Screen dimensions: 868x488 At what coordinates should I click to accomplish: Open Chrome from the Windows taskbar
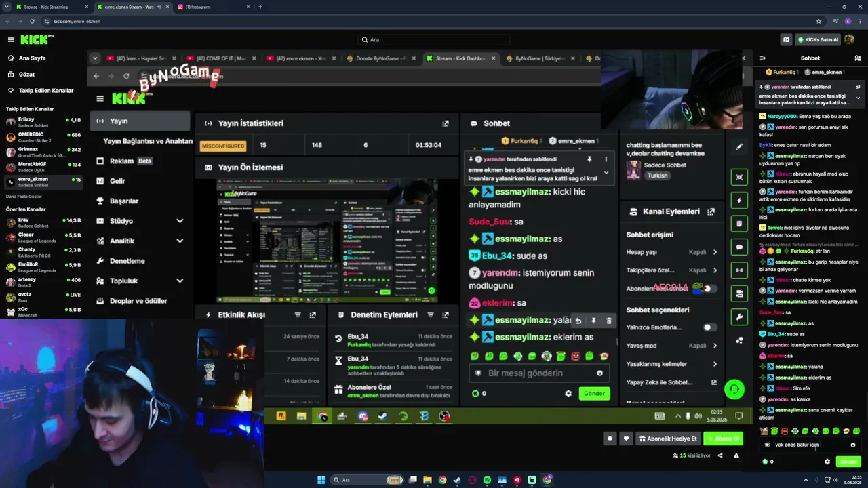pos(442,480)
